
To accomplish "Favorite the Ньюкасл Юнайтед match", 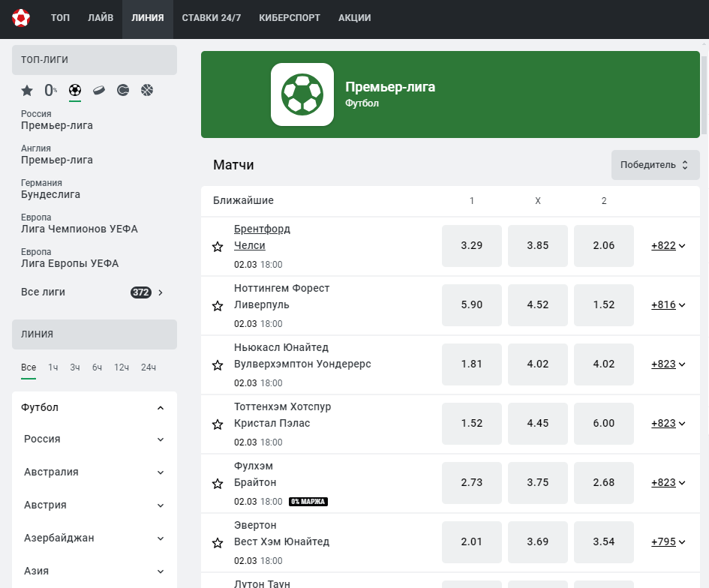I will 218,365.
